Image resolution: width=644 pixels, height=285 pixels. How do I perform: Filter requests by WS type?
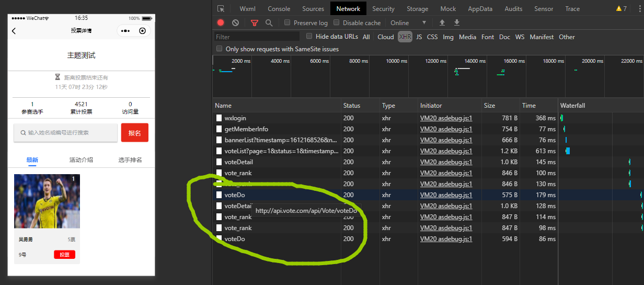520,37
